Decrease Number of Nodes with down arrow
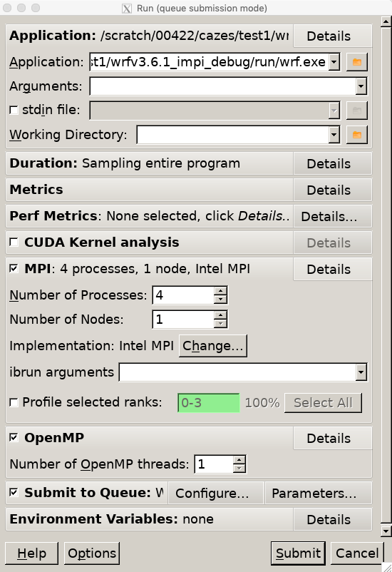The image size is (392, 572). click(x=220, y=324)
